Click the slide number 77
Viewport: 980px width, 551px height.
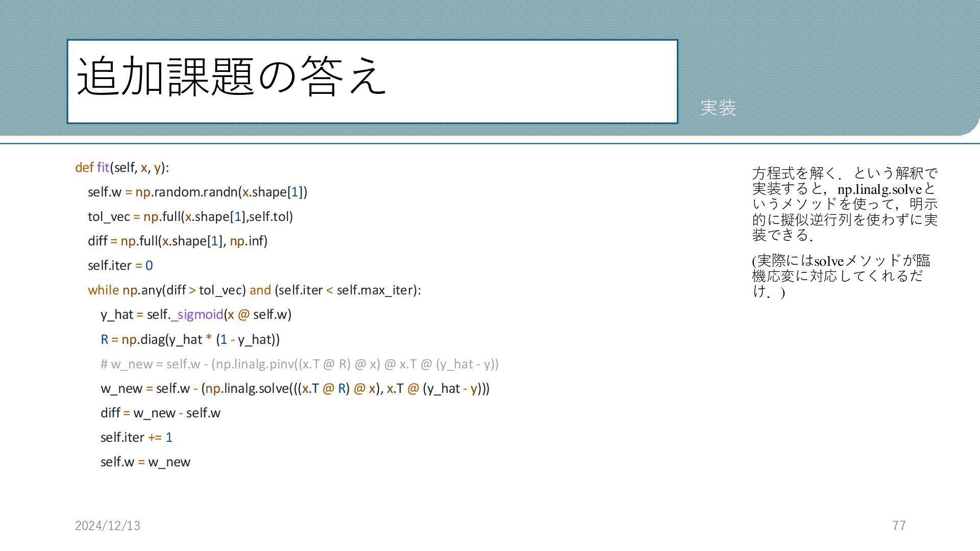(x=899, y=525)
